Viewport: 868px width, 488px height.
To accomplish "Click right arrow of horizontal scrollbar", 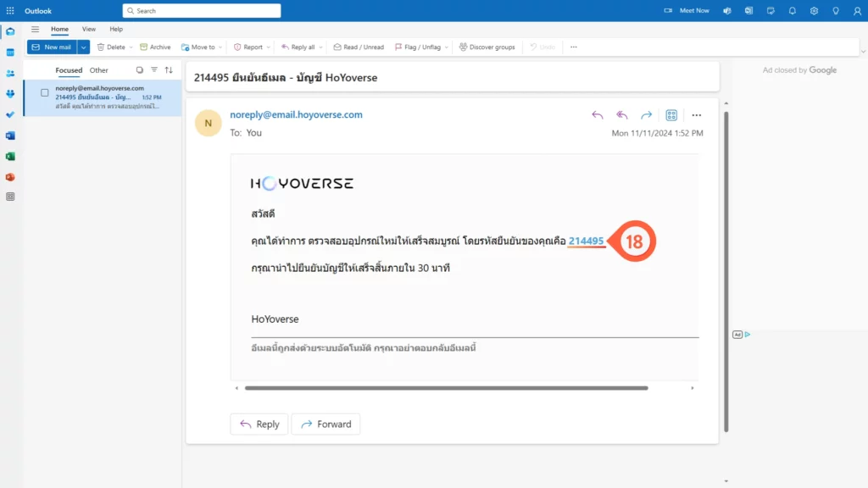I will click(692, 388).
